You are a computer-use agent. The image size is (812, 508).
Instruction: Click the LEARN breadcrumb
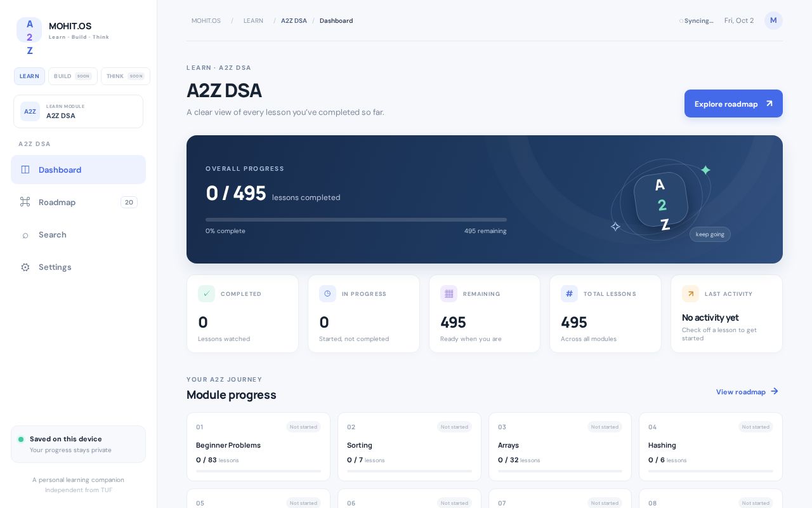coord(253,21)
